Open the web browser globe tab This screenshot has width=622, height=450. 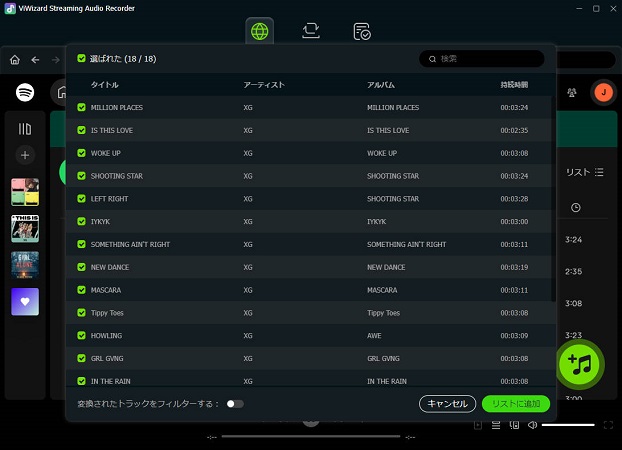point(259,31)
